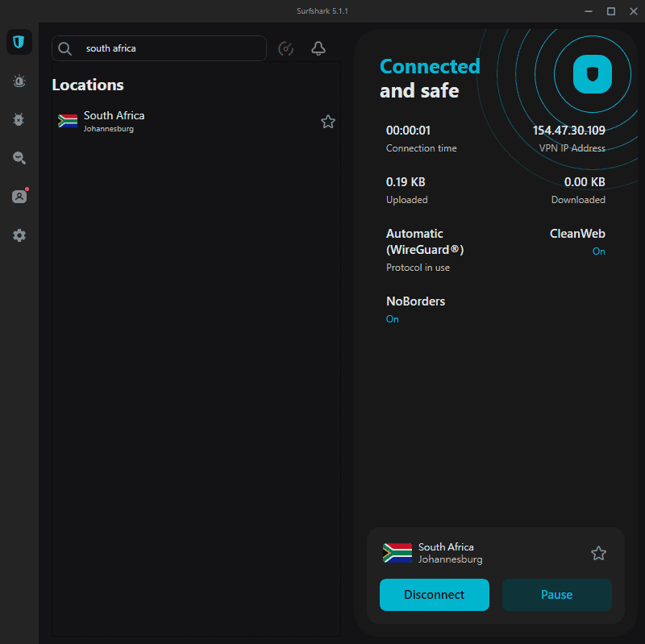Click the 0.19 KB uploaded value
The image size is (645, 644).
(406, 182)
